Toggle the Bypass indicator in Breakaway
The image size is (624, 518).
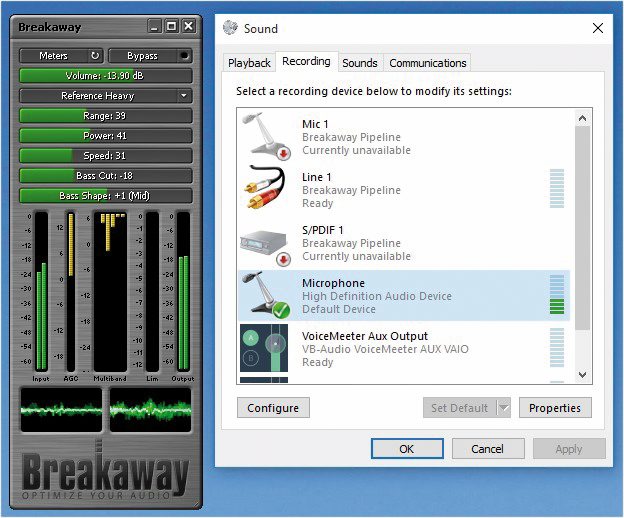(184, 56)
